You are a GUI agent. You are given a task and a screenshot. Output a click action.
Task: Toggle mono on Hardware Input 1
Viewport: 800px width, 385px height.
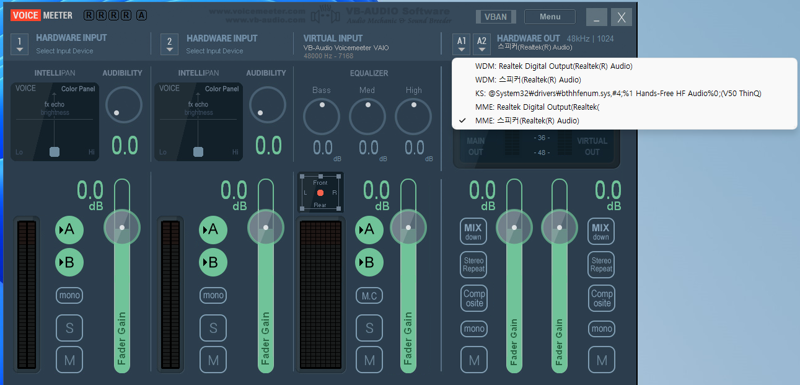pyautogui.click(x=69, y=295)
